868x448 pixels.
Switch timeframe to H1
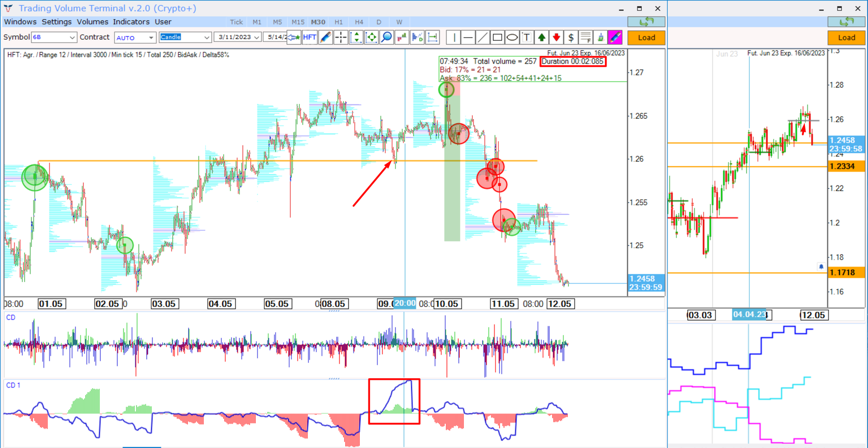click(338, 22)
